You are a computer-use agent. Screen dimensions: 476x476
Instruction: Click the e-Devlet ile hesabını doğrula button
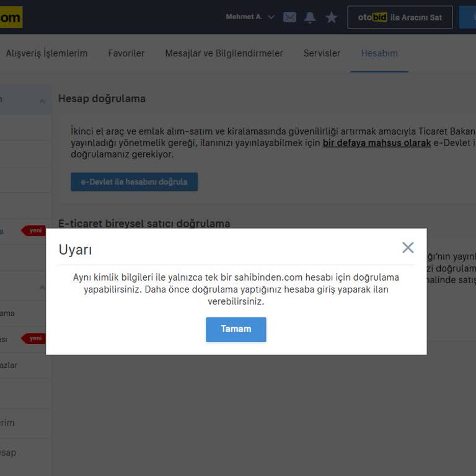click(x=134, y=182)
